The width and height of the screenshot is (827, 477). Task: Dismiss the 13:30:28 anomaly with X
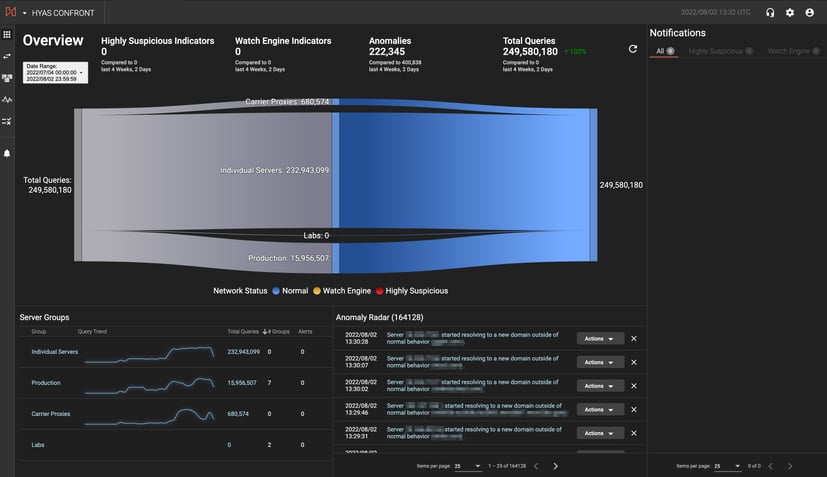coord(634,339)
